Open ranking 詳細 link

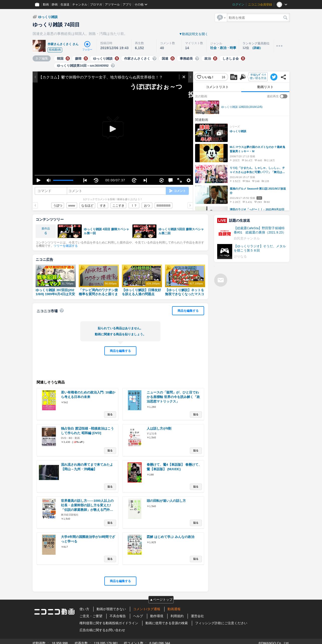(x=257, y=48)
